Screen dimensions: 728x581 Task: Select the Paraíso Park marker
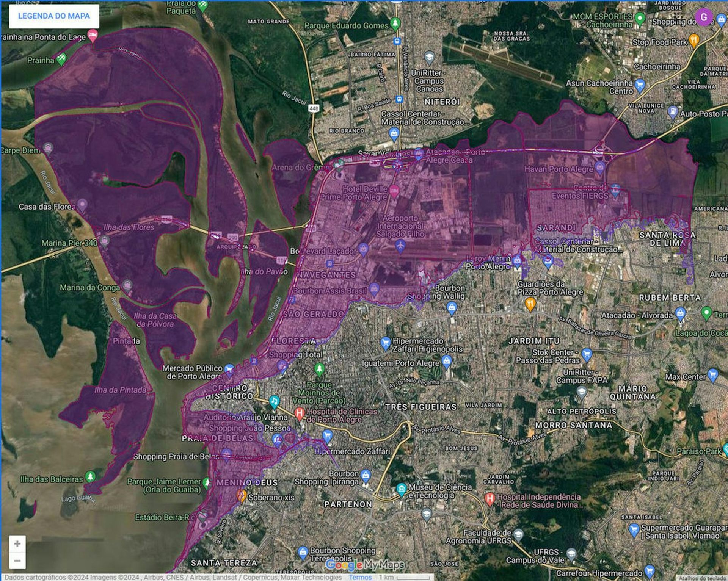coord(725,450)
